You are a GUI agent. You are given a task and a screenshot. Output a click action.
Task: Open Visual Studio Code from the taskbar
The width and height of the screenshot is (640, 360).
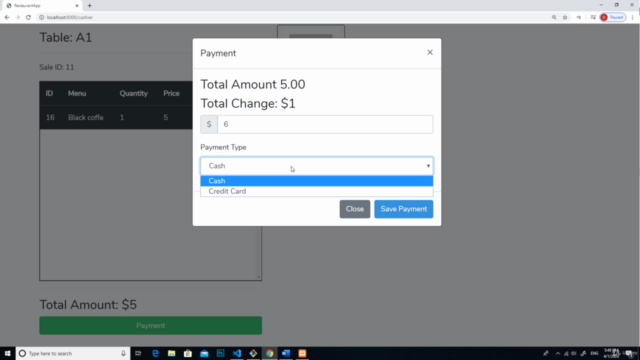237,353
